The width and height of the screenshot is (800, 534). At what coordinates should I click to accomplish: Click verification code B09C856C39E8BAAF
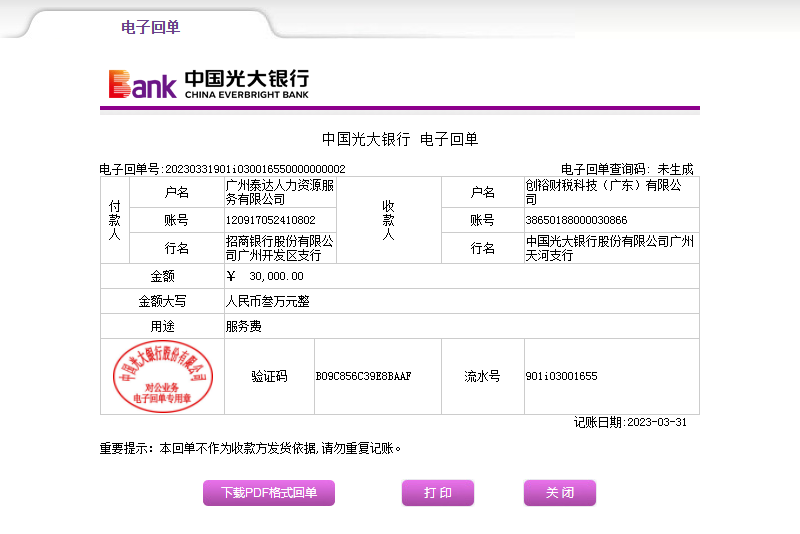pyautogui.click(x=363, y=376)
